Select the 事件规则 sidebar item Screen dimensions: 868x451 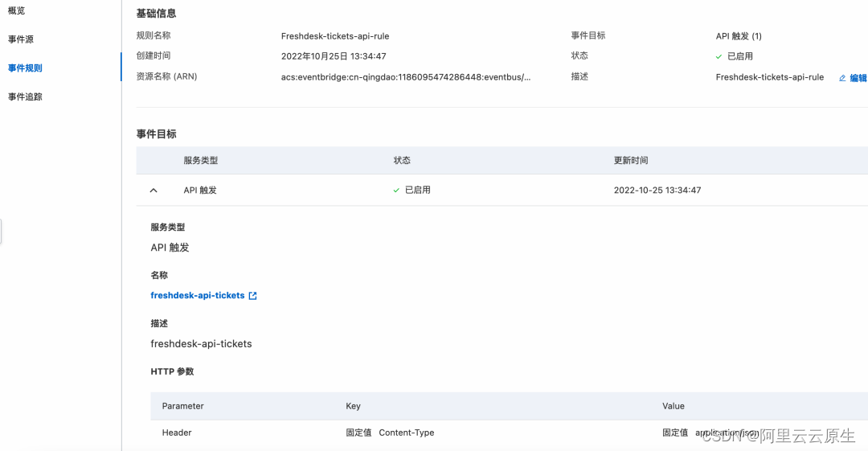(25, 68)
